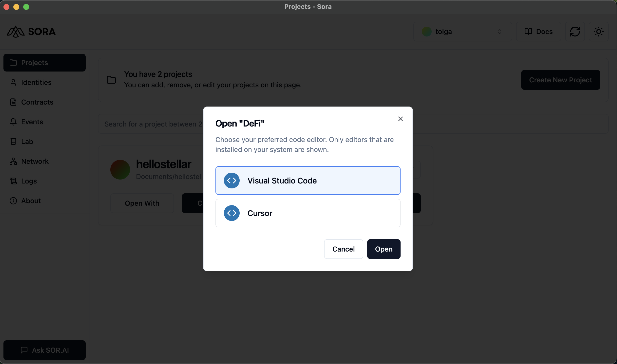Click Open With on hellostellar

coord(142,203)
